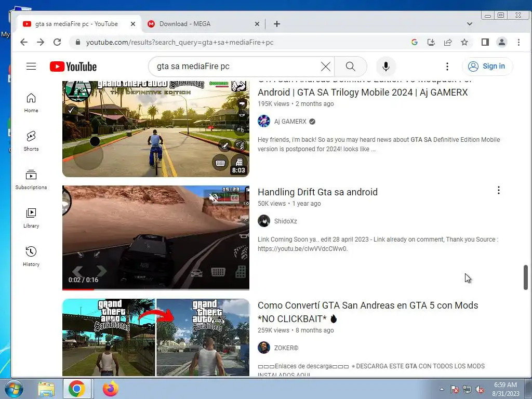Start voice search with microphone icon
The image size is (532, 399).
click(x=386, y=66)
